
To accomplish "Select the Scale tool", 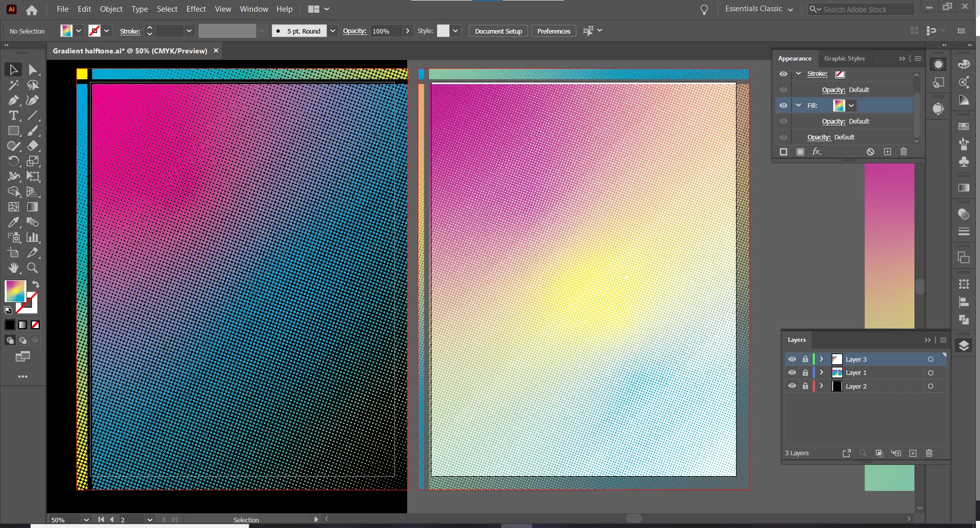I will point(33,161).
